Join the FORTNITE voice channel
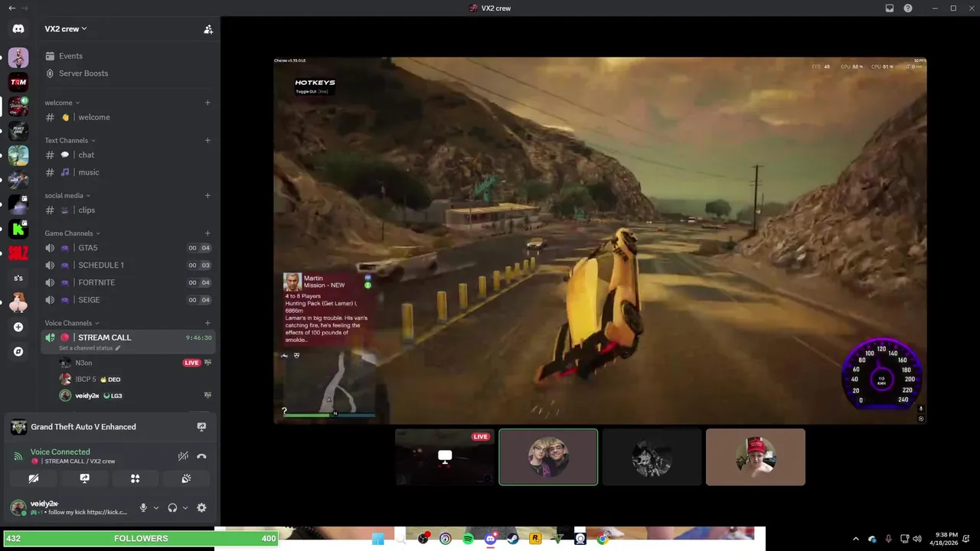Image resolution: width=980 pixels, height=551 pixels. click(128, 282)
